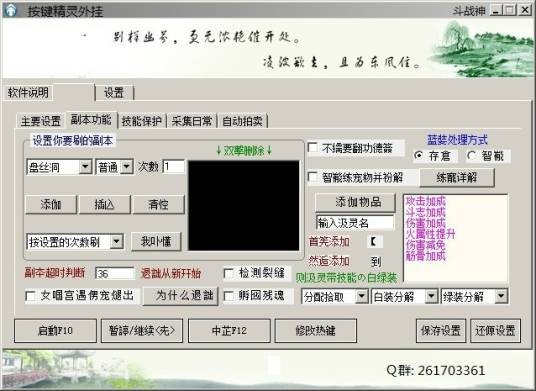Click the 次数 count input field
536x391 pixels.
point(174,167)
